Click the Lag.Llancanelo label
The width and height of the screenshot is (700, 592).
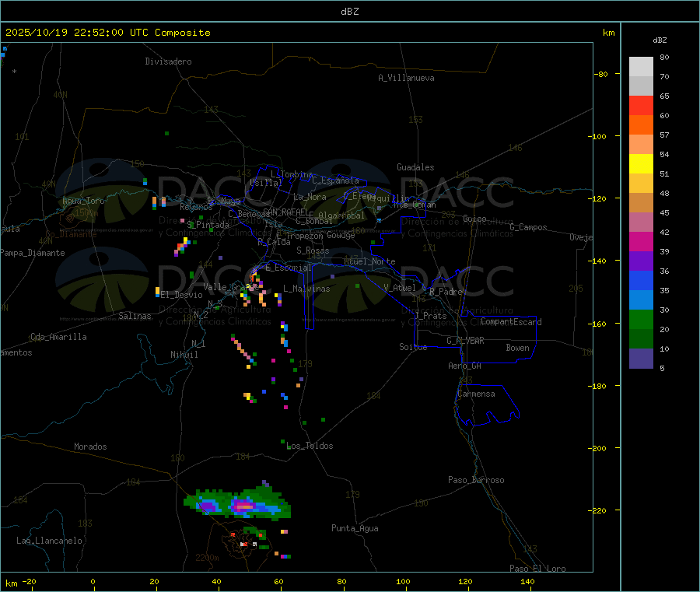coord(50,541)
